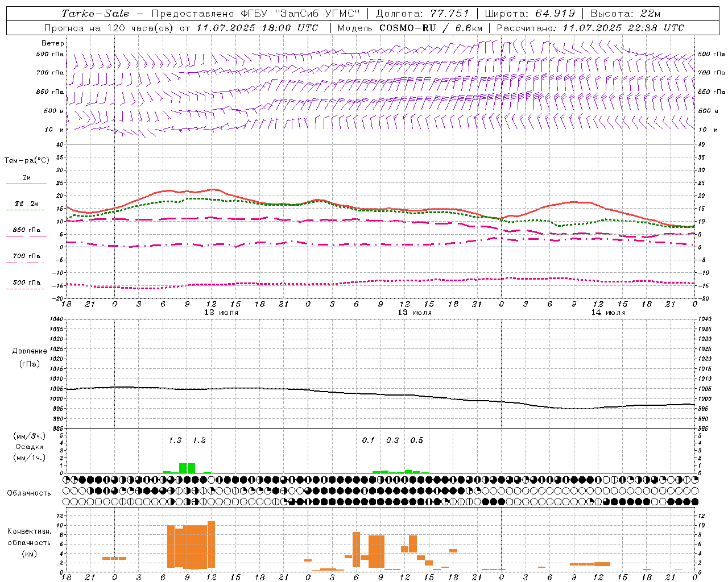Click the precipitation value 1.2

[199, 440]
